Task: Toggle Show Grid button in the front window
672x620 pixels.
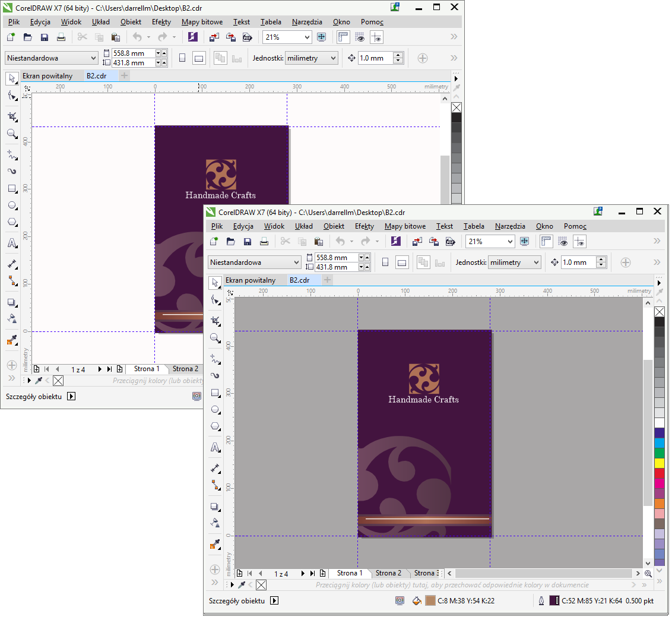Action: tap(563, 242)
